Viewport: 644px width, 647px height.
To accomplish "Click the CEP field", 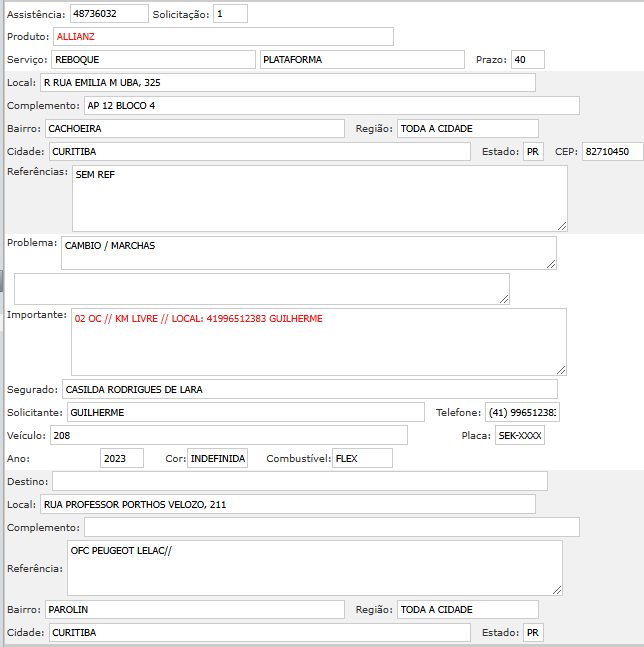I will pyautogui.click(x=612, y=152).
